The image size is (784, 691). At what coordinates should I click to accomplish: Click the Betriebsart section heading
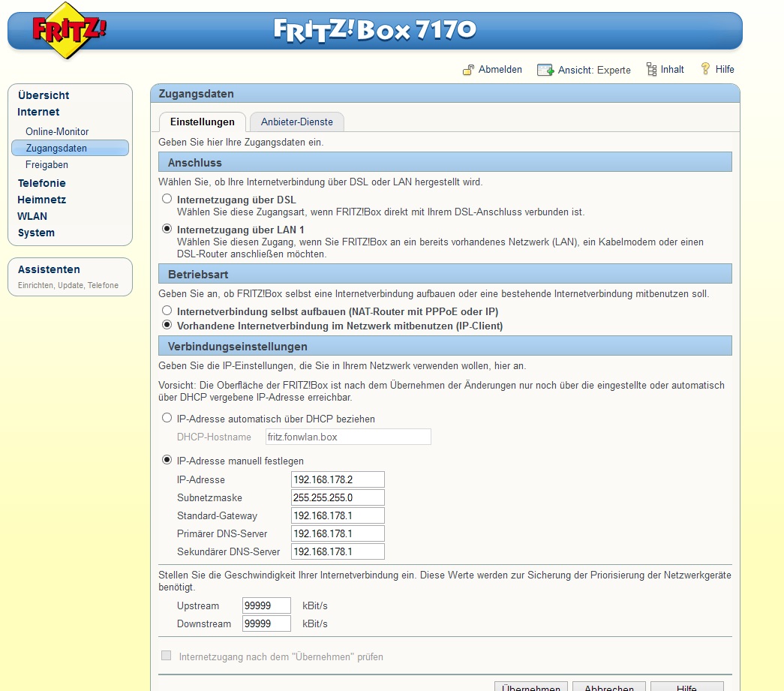[198, 275]
